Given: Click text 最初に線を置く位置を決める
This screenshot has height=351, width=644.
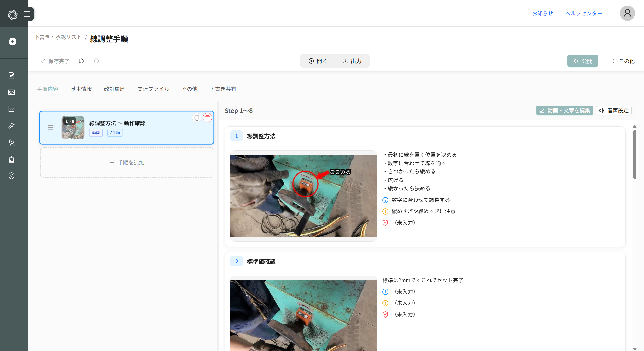Looking at the screenshot, I should coord(422,155).
